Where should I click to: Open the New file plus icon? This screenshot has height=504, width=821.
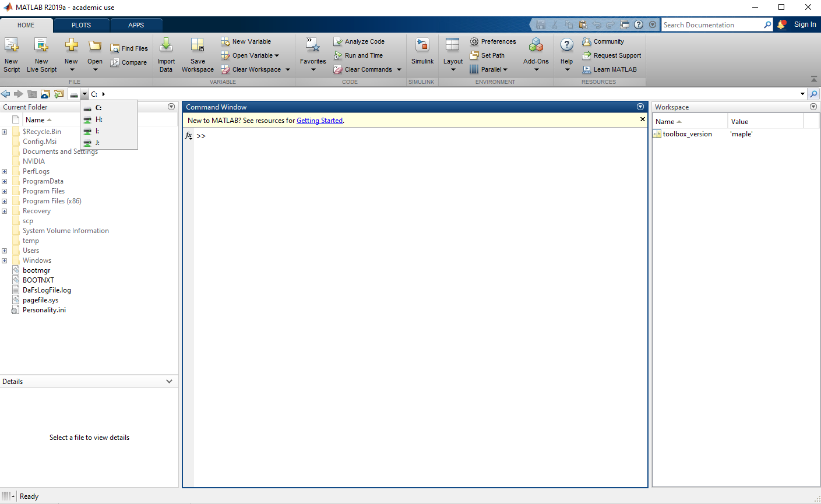click(71, 45)
